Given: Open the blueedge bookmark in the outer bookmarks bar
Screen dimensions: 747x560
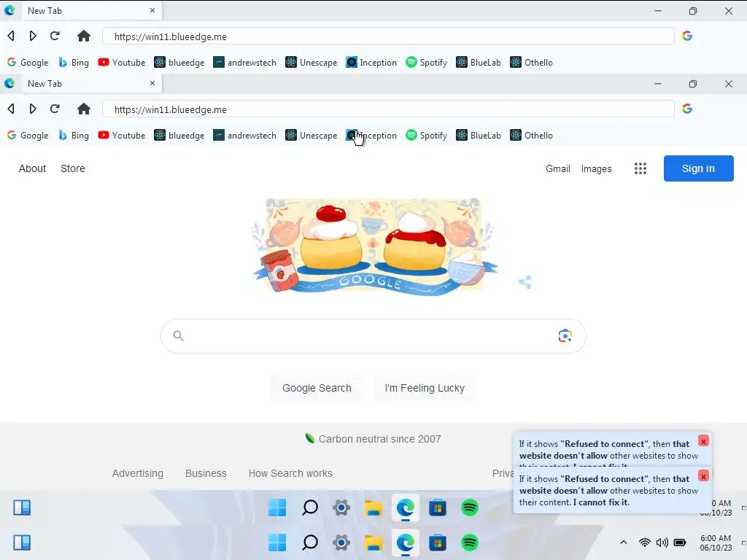Looking at the screenshot, I should pos(179,63).
